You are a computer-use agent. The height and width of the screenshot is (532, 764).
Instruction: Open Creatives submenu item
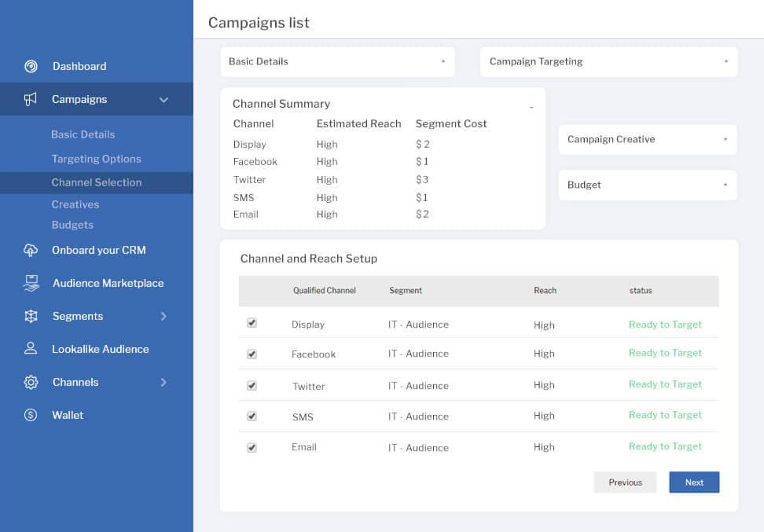75,204
